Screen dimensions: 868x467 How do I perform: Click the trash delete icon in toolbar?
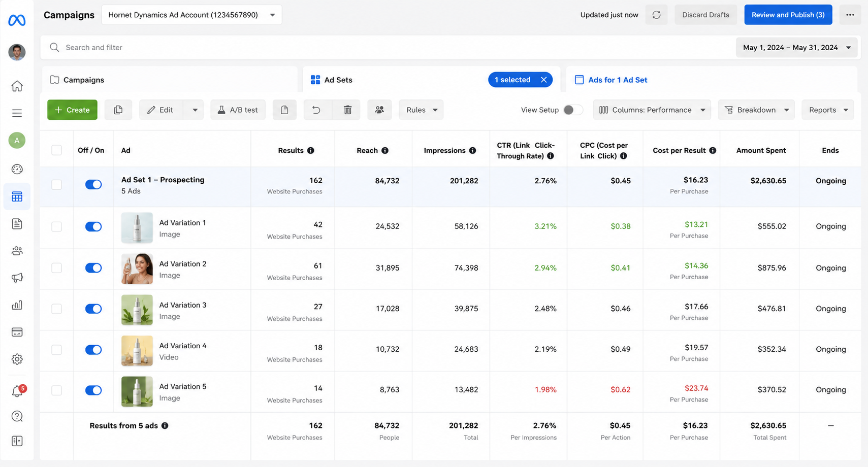pyautogui.click(x=347, y=110)
